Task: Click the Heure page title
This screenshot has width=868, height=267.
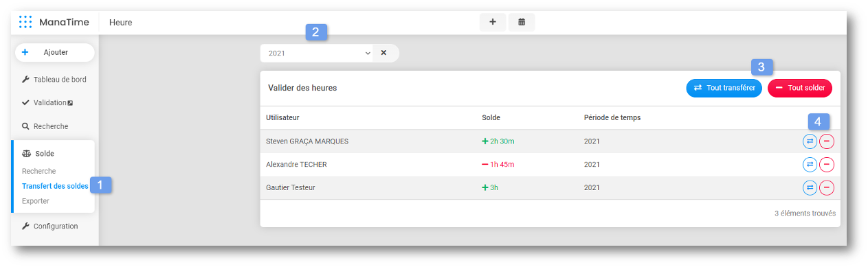Action: 121,23
